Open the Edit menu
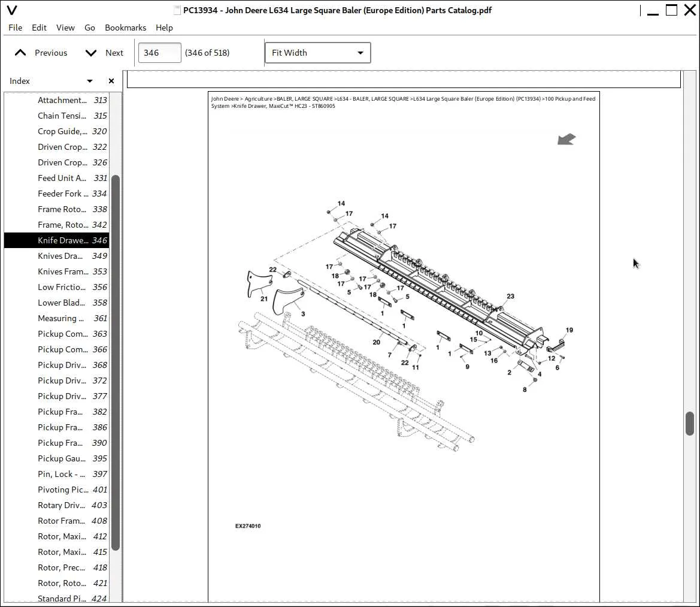The image size is (700, 607). pyautogui.click(x=39, y=28)
